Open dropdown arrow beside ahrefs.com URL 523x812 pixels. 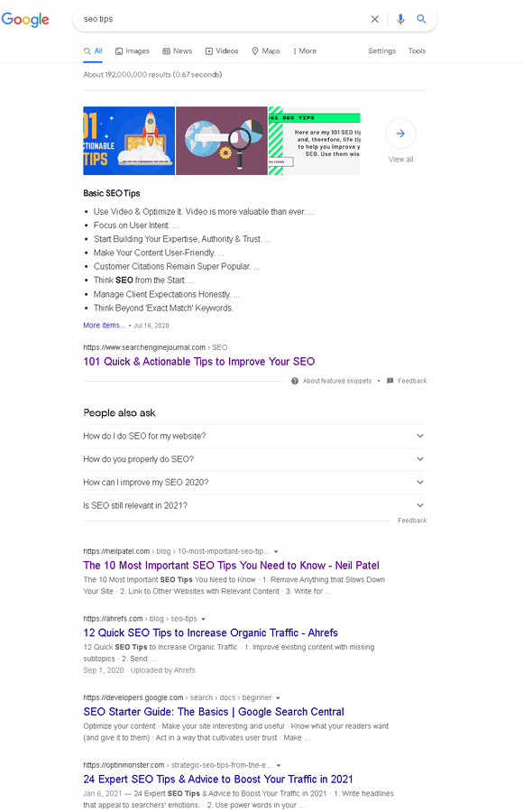203,619
